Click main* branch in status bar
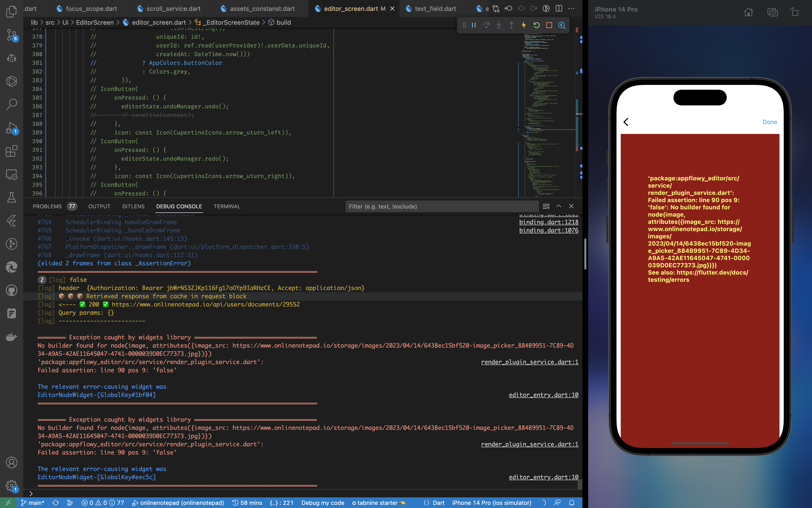812x508 pixels. pyautogui.click(x=33, y=503)
